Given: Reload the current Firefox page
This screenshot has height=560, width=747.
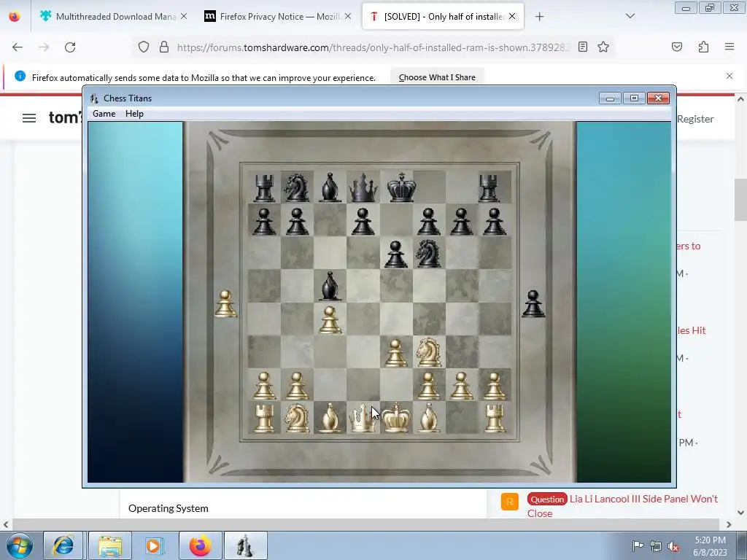Looking at the screenshot, I should pyautogui.click(x=70, y=47).
